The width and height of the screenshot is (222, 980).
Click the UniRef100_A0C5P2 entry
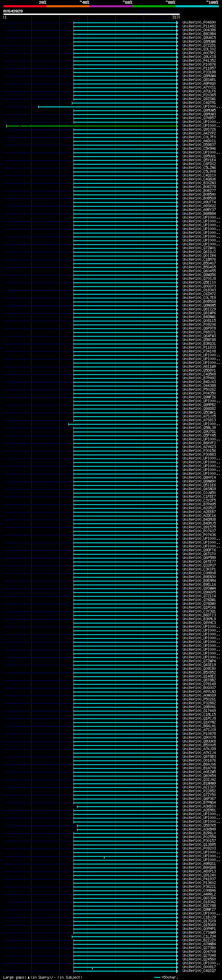point(199,53)
